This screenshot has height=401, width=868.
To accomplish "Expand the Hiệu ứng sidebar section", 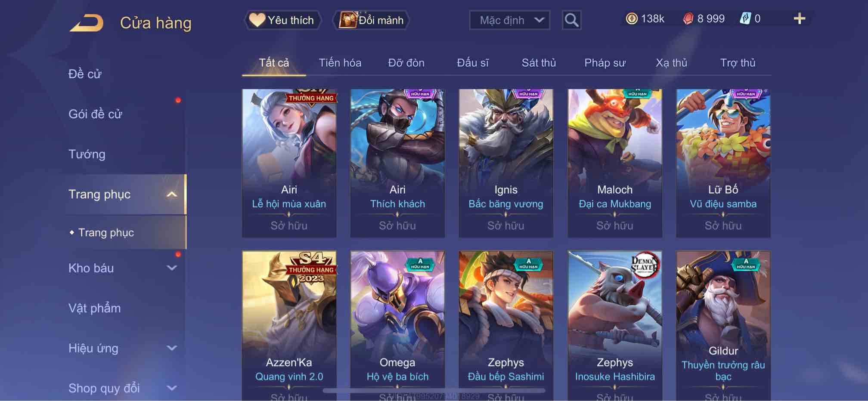I will (171, 348).
